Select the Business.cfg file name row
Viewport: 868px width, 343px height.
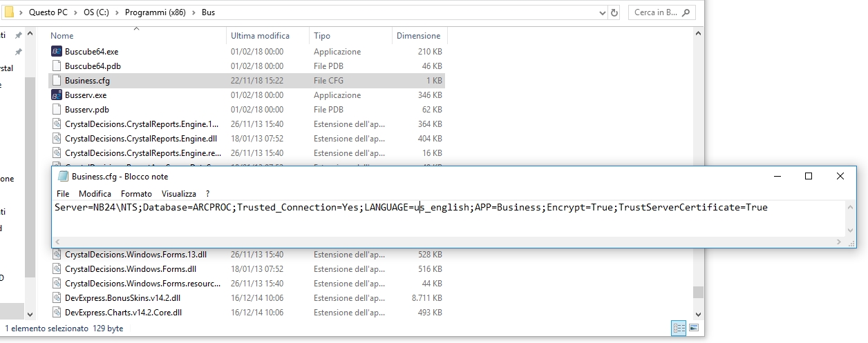pyautogui.click(x=246, y=81)
